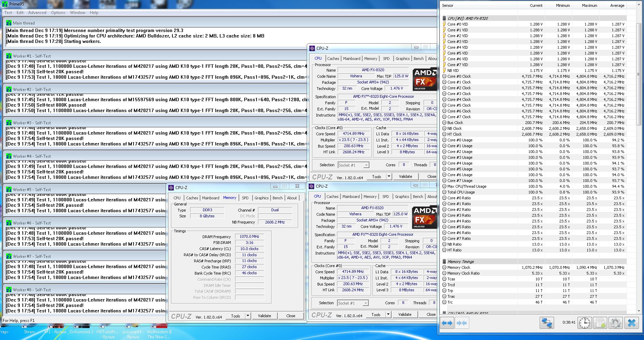Click the Tools button in the CPU-Z Memory window
Viewport: 644px width, 340px height.
tap(235, 316)
